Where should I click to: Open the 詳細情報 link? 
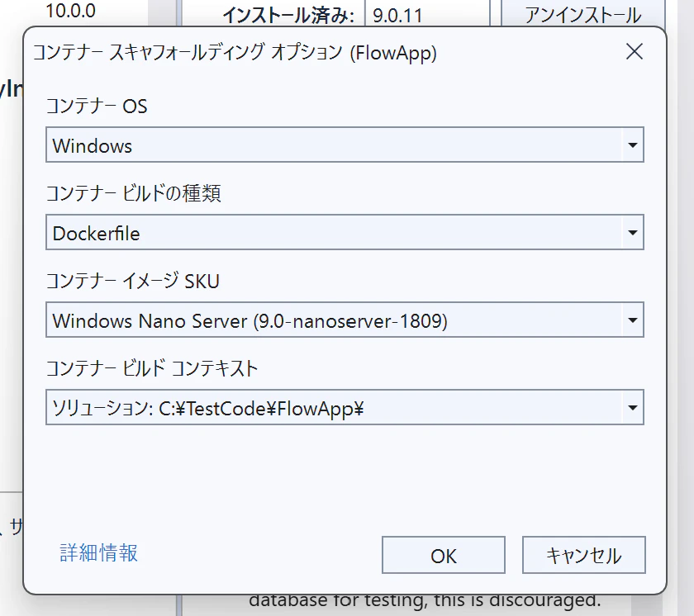(98, 553)
